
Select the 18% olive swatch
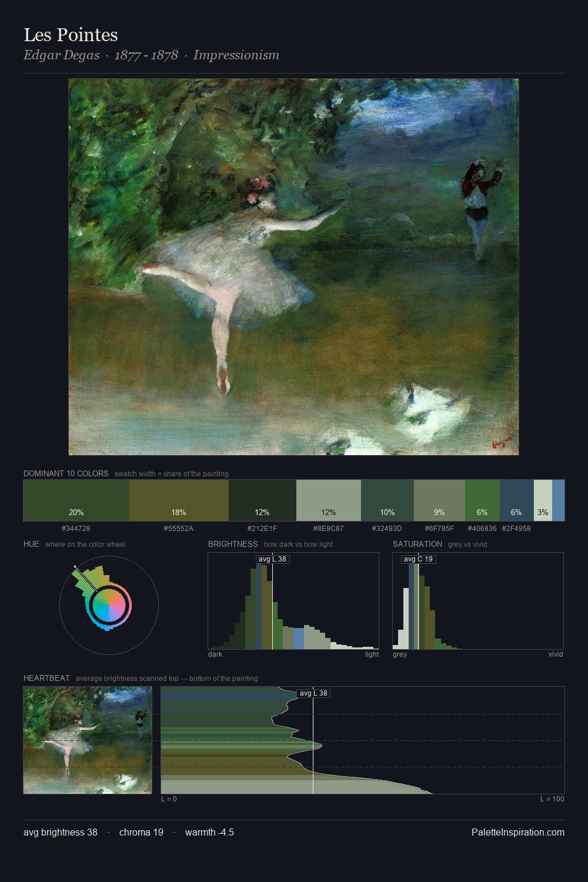[179, 500]
